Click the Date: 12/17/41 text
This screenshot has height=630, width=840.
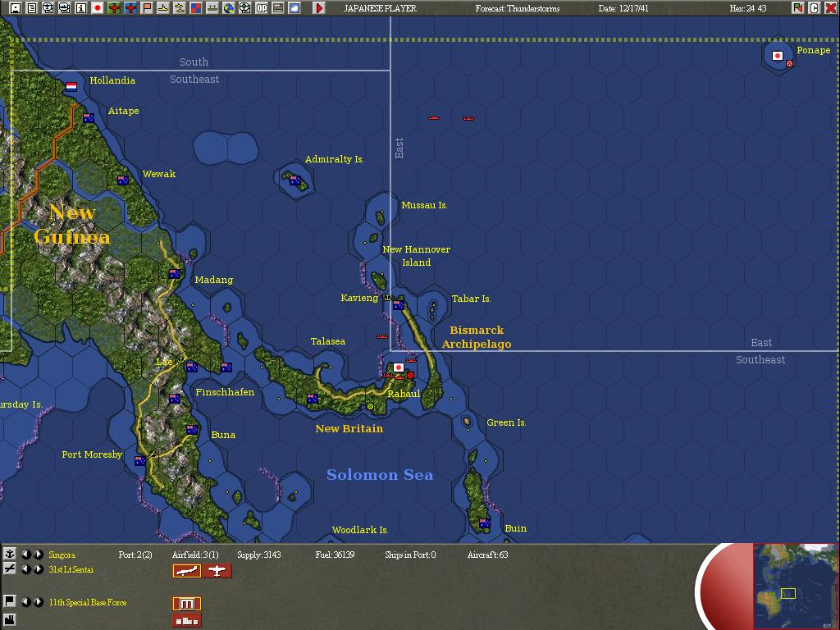pos(623,8)
